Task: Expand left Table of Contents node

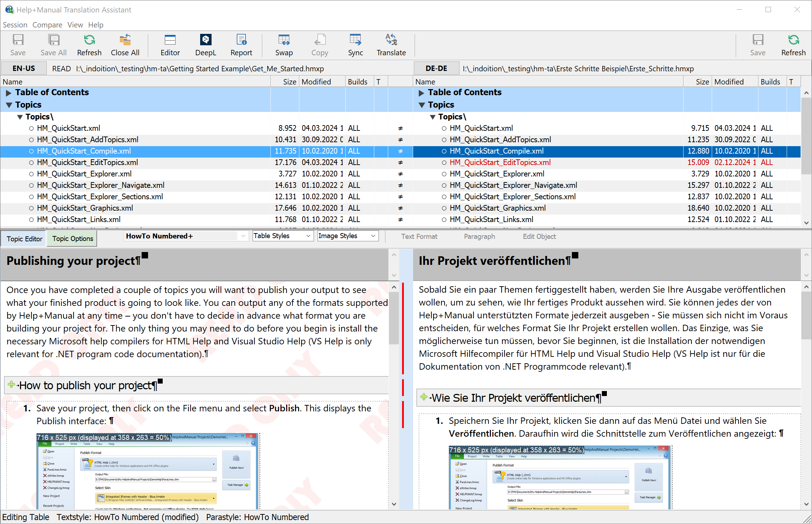Action: [x=9, y=93]
